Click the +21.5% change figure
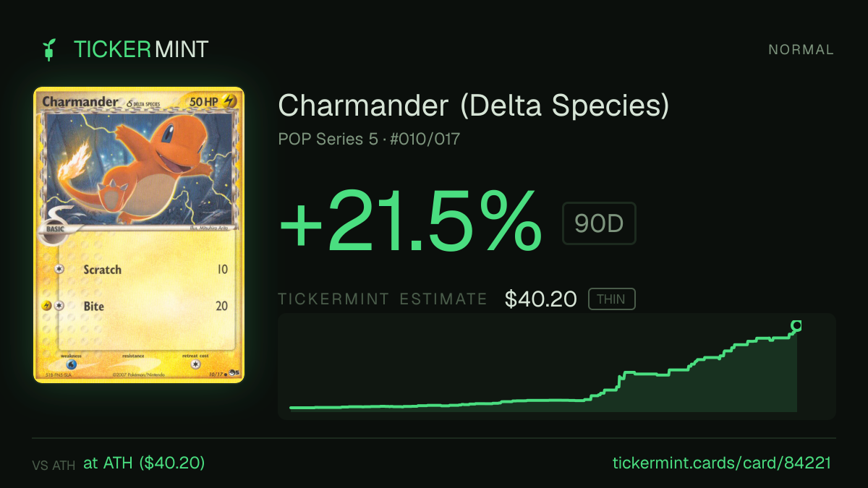Image resolution: width=868 pixels, height=488 pixels. tap(410, 221)
